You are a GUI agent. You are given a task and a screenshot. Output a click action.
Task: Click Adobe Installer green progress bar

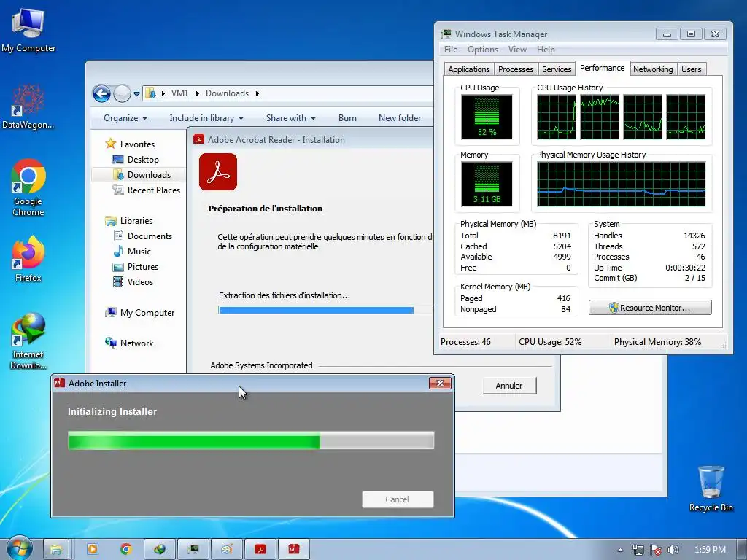[251, 440]
